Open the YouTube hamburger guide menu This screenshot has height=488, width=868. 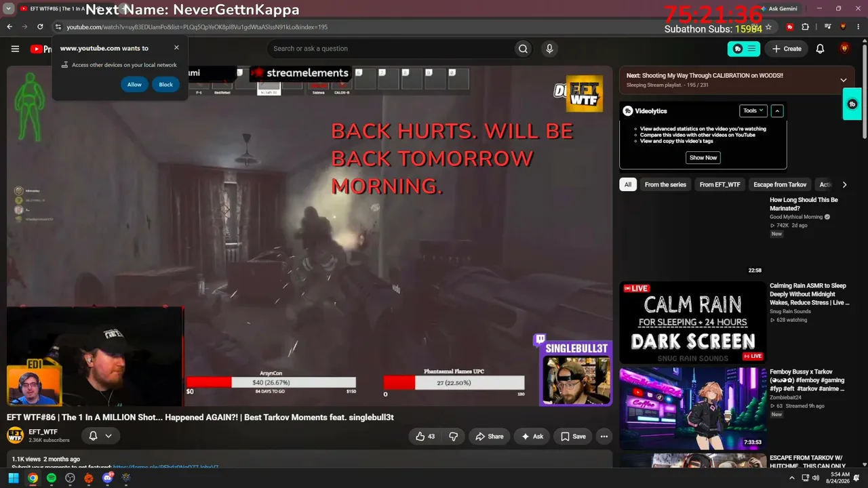(15, 49)
